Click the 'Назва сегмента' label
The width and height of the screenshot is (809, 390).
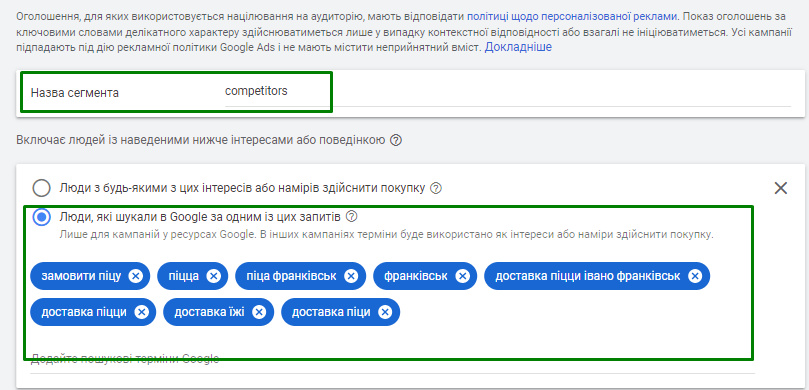(75, 93)
